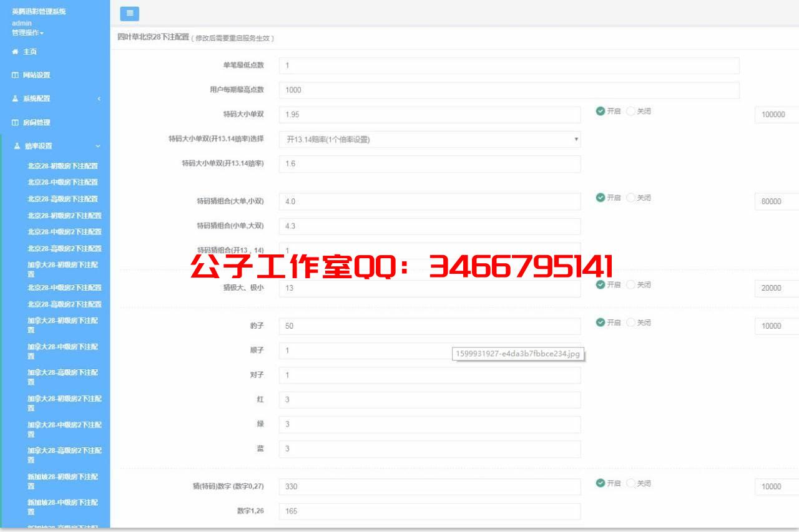Open 加拿大28-中级房2下注配置
This screenshot has height=532, width=799.
pos(64,429)
